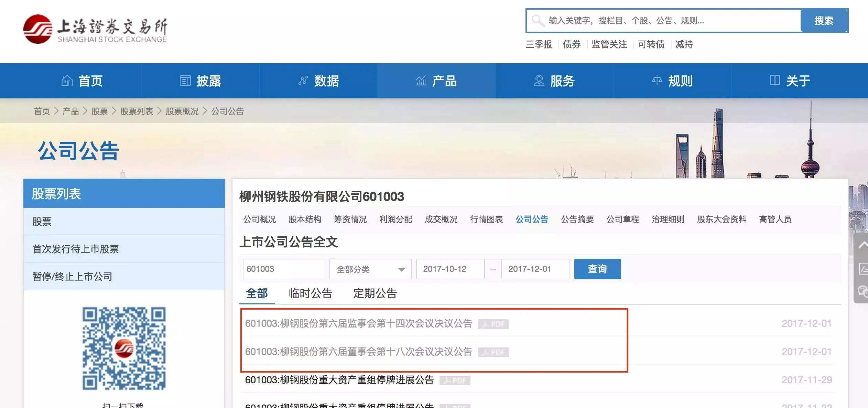Switch to the 临时公告 tab
The image size is (868, 408).
pos(310,293)
